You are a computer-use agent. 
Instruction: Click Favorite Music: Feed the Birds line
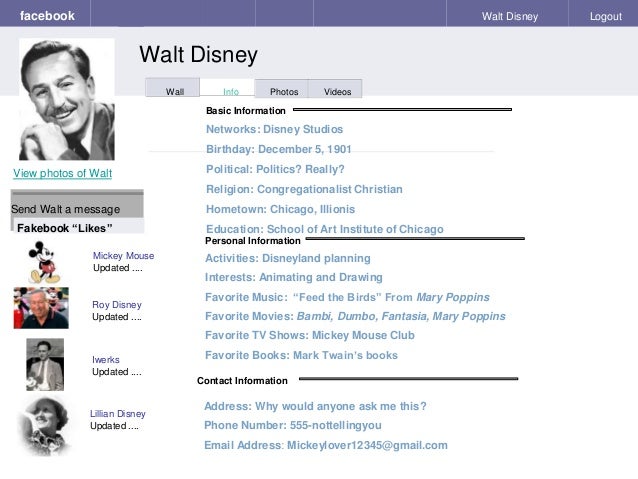click(347, 297)
